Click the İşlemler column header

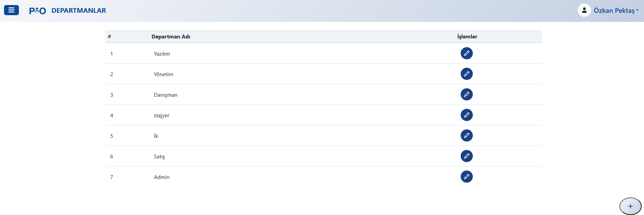(467, 36)
